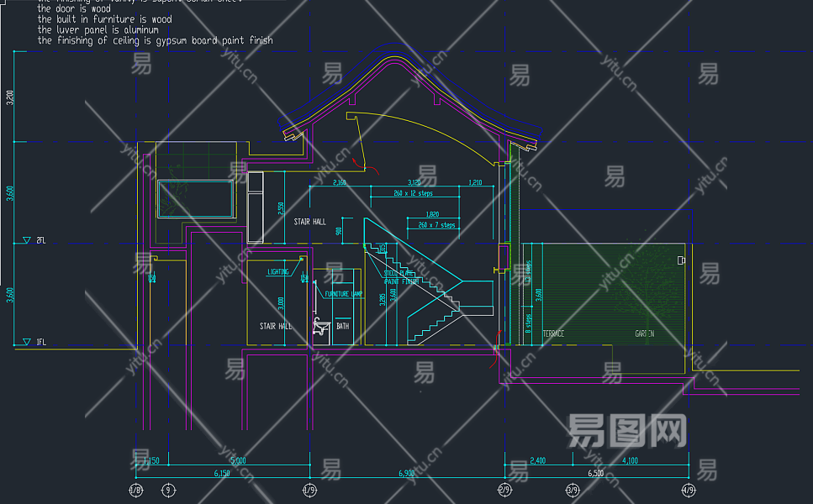Select the 1,210 dimension value
The width and height of the screenshot is (813, 504).
[476, 182]
